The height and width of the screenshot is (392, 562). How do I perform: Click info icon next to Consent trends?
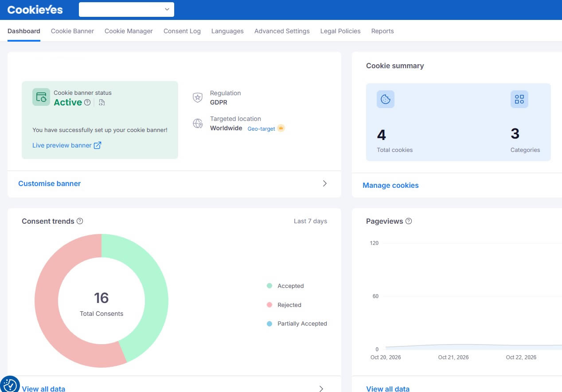pyautogui.click(x=80, y=221)
